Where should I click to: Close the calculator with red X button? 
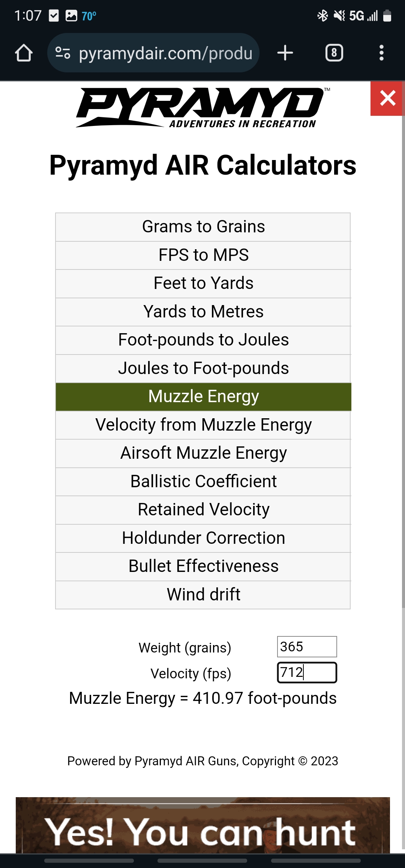tap(387, 99)
